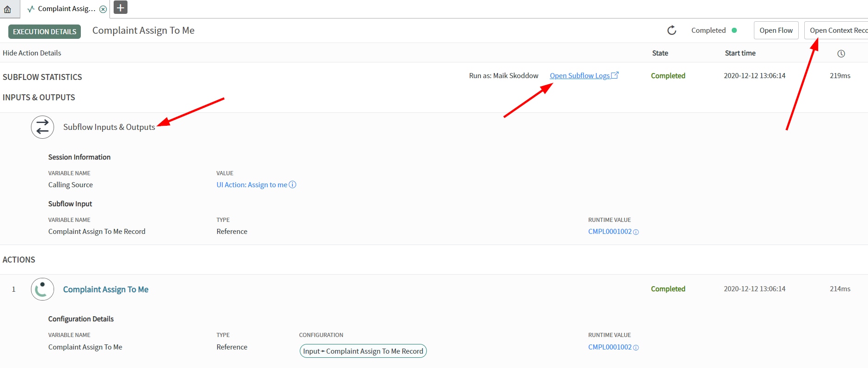Open CMPL0001002 under Subflow Input
The image size is (868, 368).
coord(610,232)
